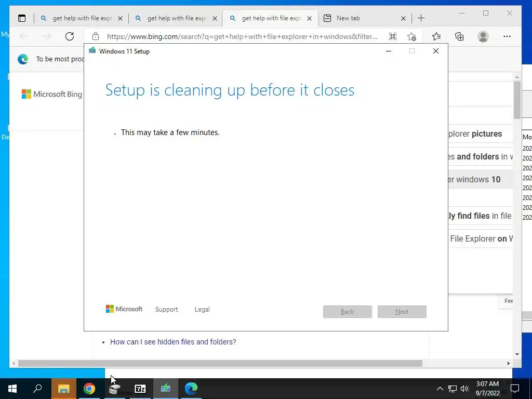
Task: Minimize the Windows 11 Setup window
Action: pyautogui.click(x=389, y=51)
